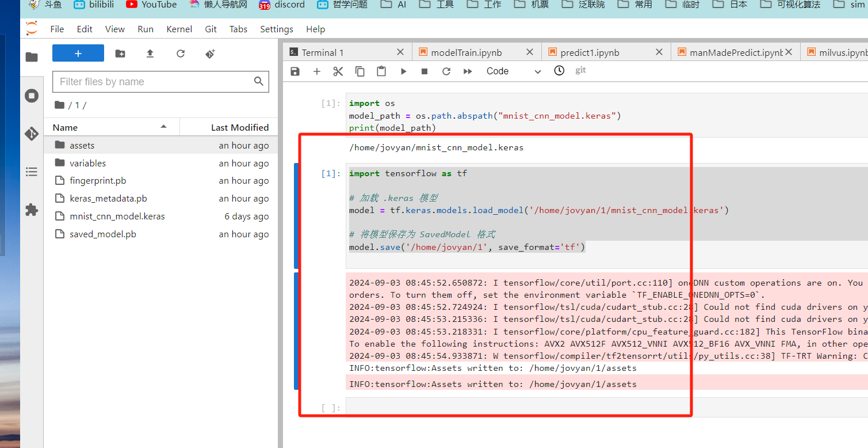Open the 日本 bookmarks folder
Screen dimensions: 868x448
click(730, 5)
